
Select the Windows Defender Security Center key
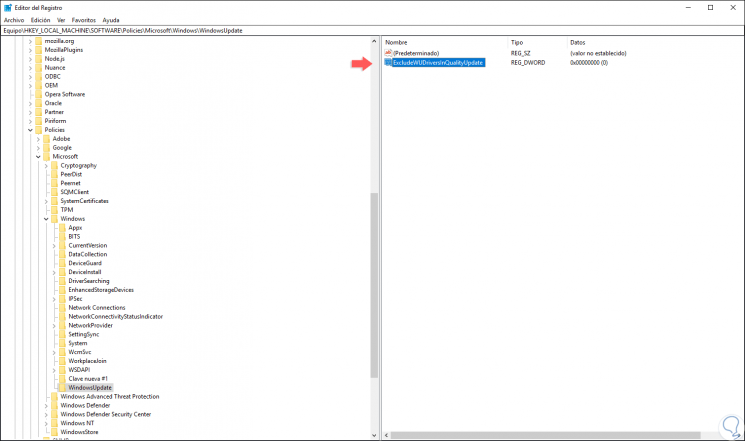pos(105,414)
